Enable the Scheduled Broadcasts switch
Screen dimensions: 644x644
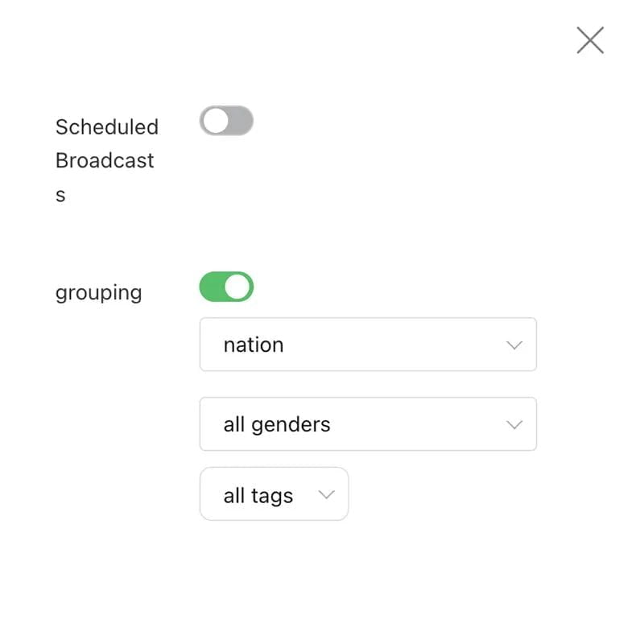click(226, 121)
